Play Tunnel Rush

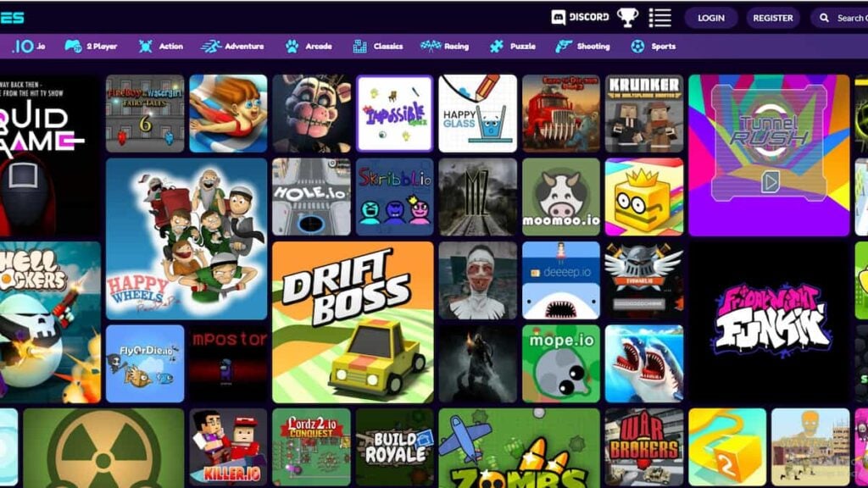point(769,156)
